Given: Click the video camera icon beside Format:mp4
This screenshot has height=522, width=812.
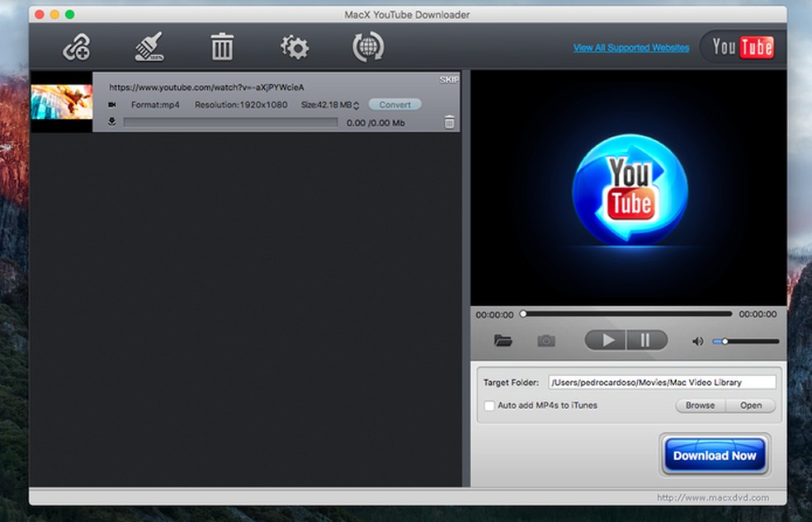Looking at the screenshot, I should (x=112, y=105).
